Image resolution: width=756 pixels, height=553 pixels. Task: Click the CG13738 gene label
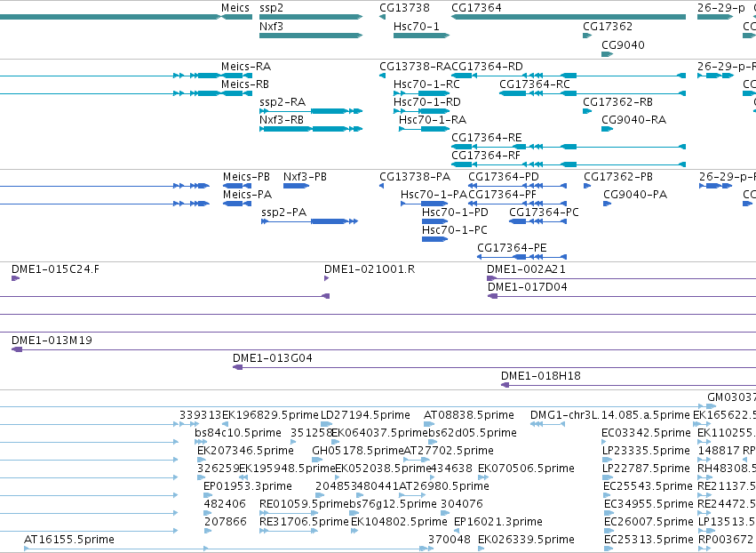(x=404, y=8)
